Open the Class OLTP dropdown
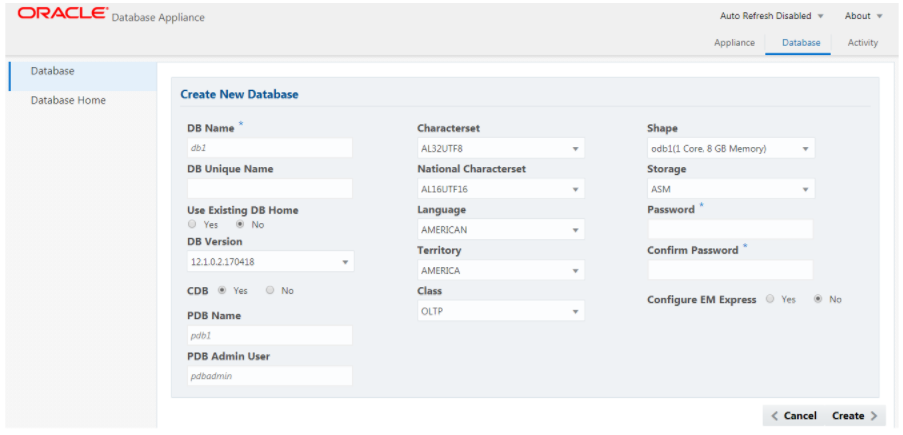 [500, 311]
